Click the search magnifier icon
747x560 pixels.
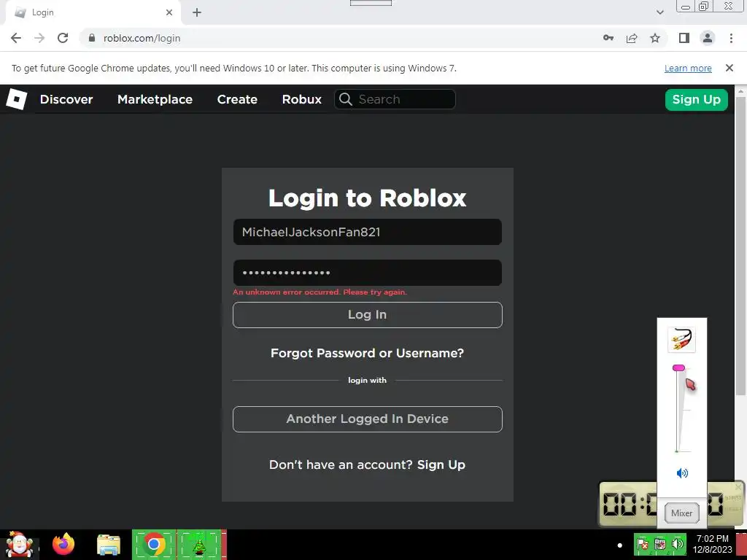pos(345,99)
